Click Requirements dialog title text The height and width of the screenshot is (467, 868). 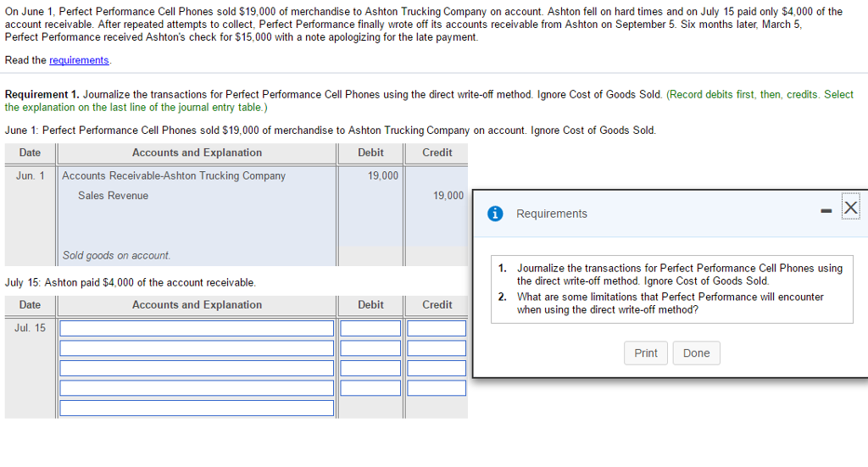[x=551, y=214]
